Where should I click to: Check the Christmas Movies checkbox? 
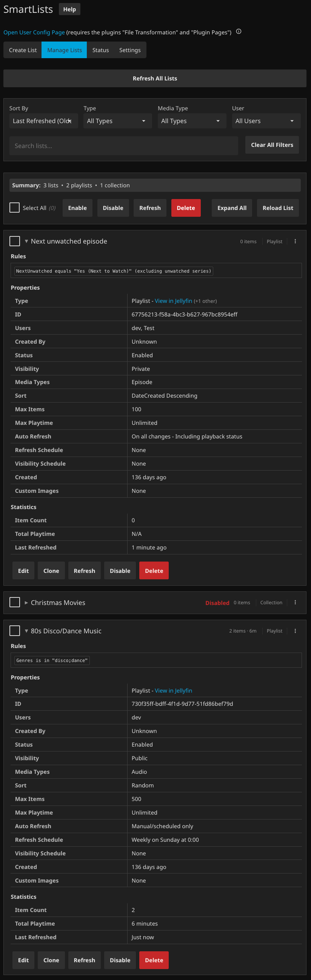click(14, 602)
